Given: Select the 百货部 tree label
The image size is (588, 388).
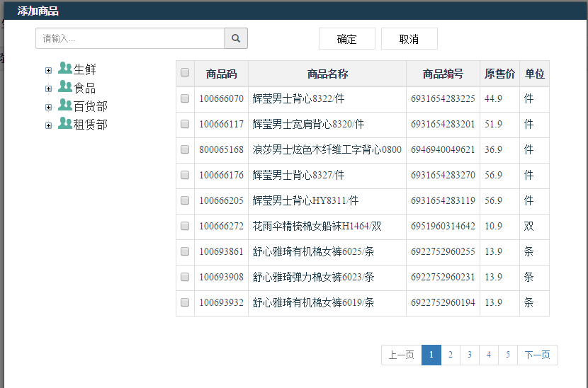Looking at the screenshot, I should [x=91, y=106].
